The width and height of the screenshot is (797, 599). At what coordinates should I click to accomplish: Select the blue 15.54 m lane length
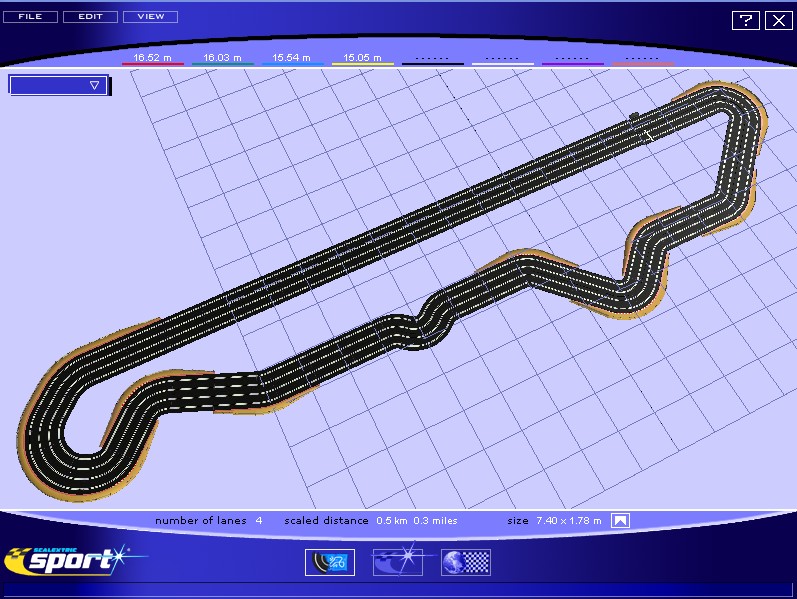click(x=292, y=59)
